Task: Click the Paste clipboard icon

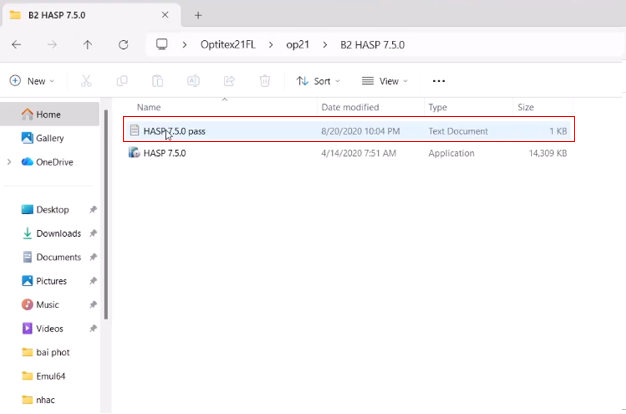Action: click(157, 81)
